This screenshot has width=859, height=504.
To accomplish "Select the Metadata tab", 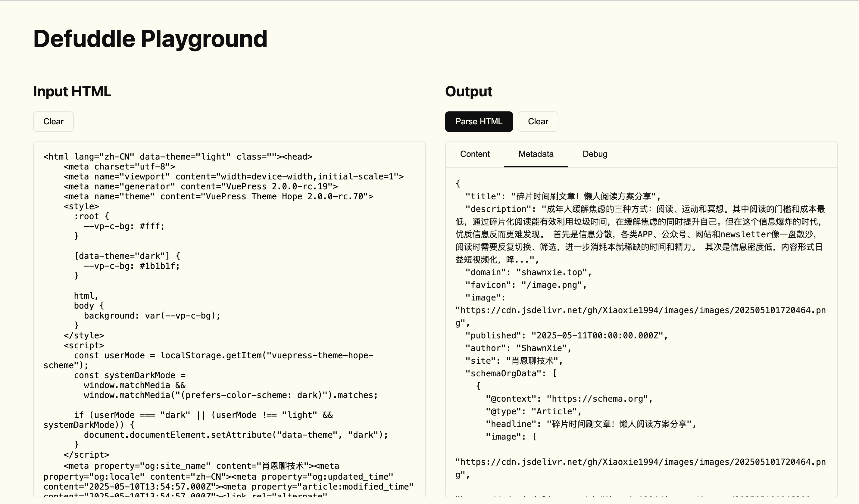I will click(x=536, y=154).
